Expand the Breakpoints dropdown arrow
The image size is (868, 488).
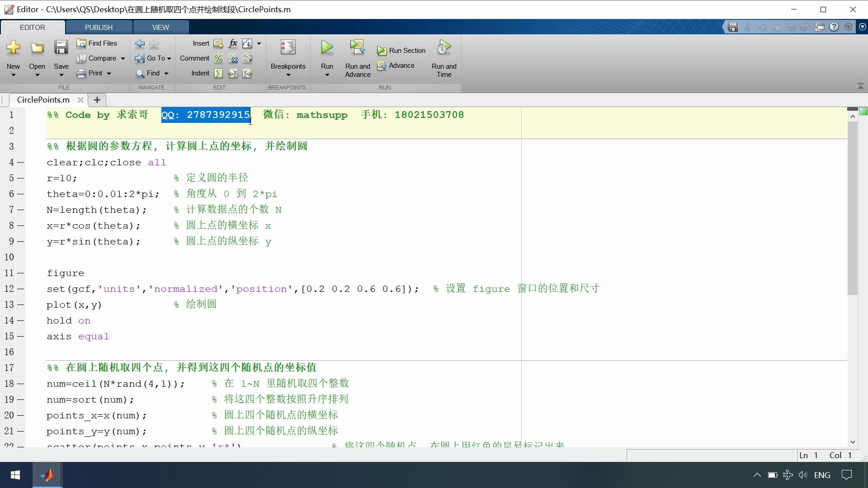288,75
